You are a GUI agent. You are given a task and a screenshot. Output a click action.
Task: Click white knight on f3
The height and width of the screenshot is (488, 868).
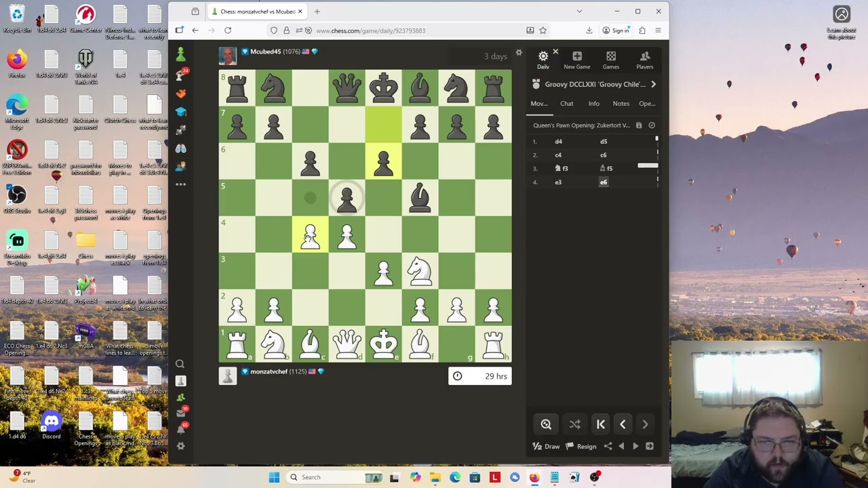(420, 271)
